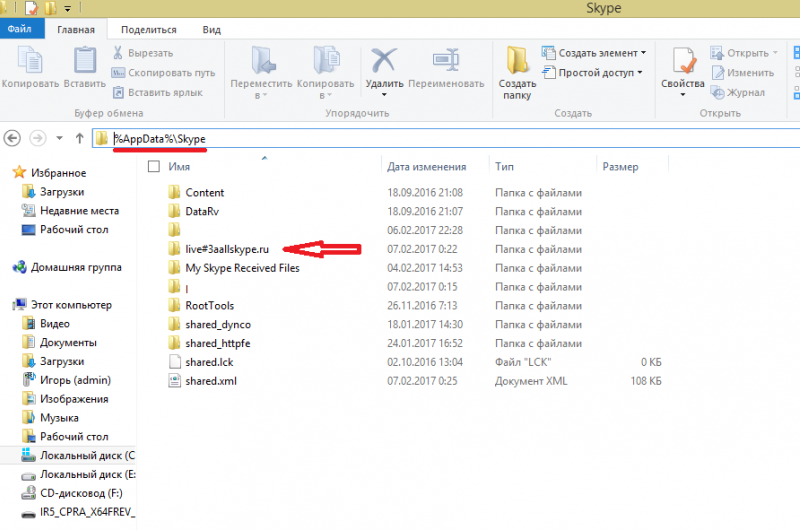Switch to the View (Вид) tab
Viewport: 800px width, 530px height.
211,30
